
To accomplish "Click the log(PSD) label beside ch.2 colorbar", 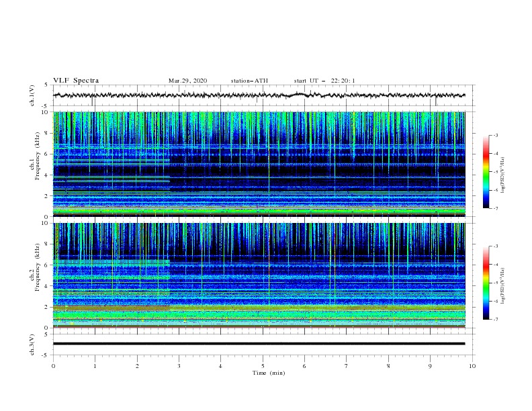I will point(502,285).
